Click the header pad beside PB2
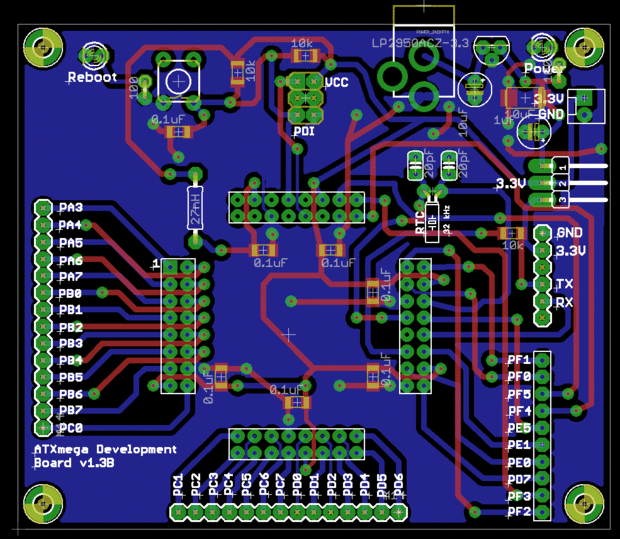Viewport: 620px width, 539px height. point(43,326)
